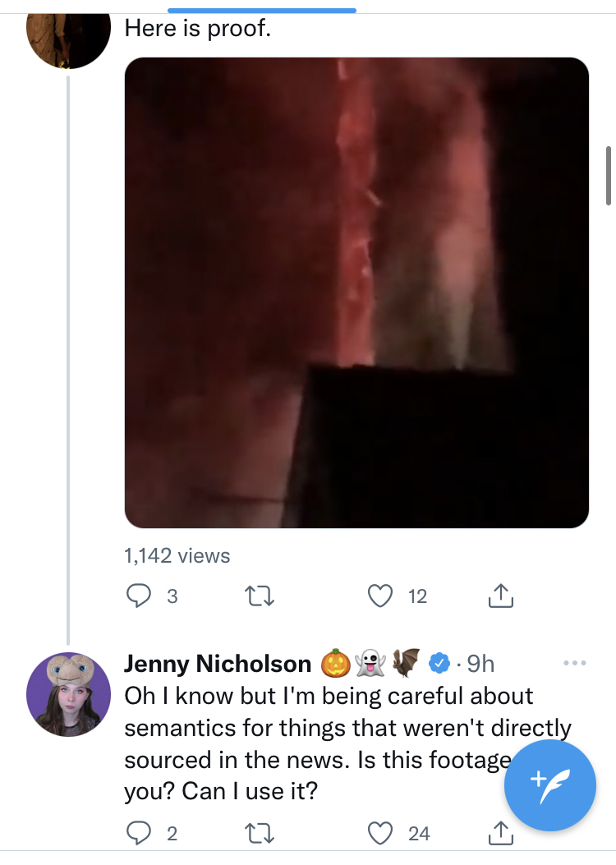
Task: Click the page scrollbar thumb
Action: click(609, 176)
